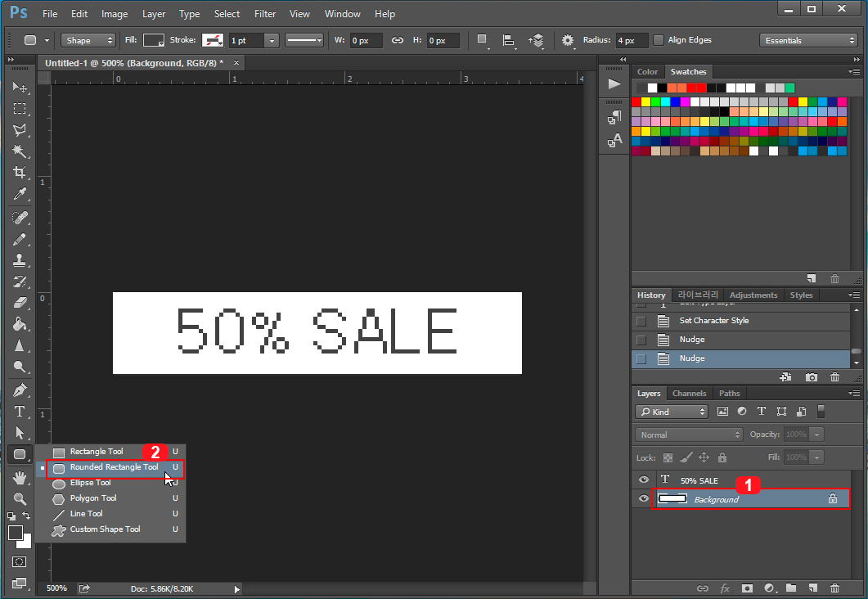Hide the 50% SALE text layer

643,480
